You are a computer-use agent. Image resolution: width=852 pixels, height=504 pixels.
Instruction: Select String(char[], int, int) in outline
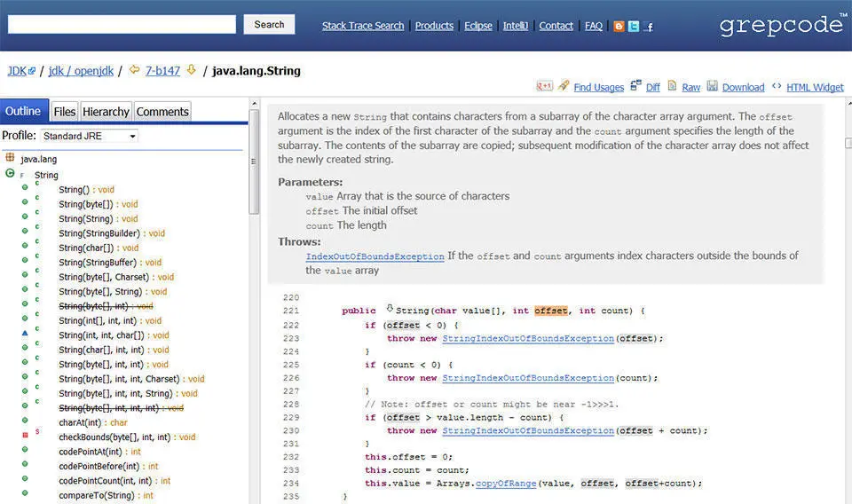(x=101, y=350)
